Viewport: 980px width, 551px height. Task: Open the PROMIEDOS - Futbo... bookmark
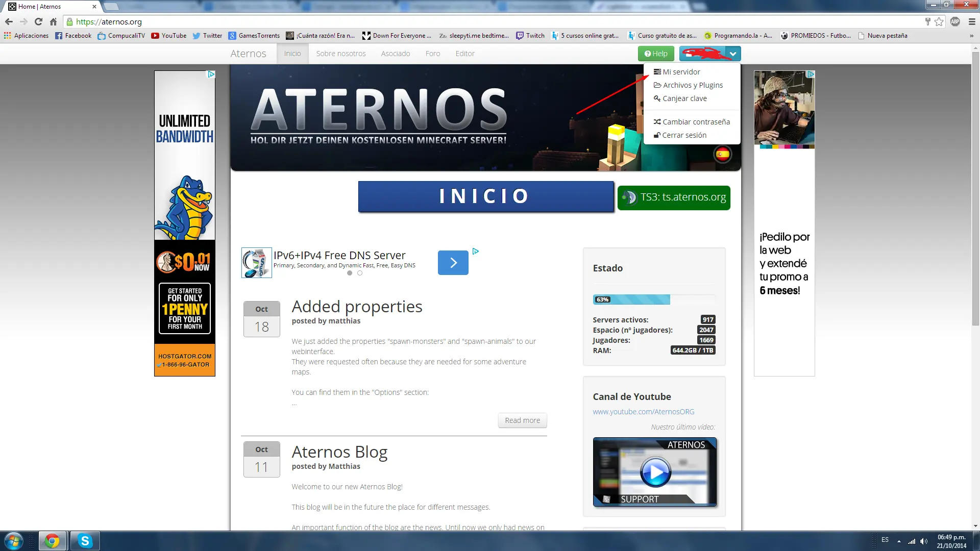[x=816, y=36]
